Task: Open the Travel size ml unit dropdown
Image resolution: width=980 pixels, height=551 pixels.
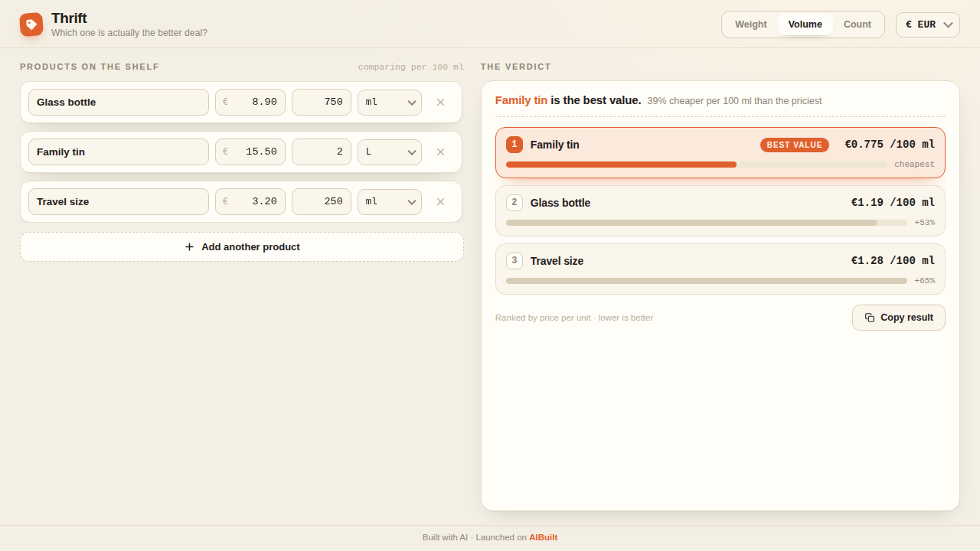Action: pos(390,201)
